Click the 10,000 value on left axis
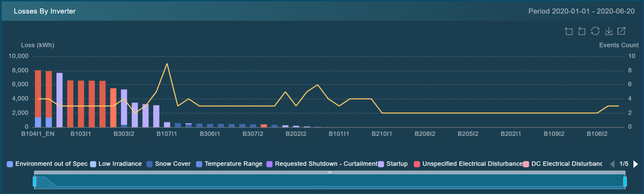This screenshot has height=194, width=644. click(18, 56)
